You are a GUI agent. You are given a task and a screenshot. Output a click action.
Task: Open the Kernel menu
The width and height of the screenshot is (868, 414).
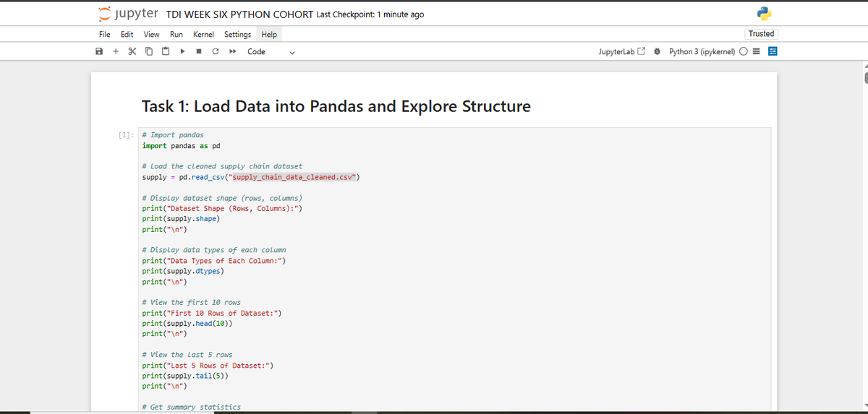click(x=204, y=34)
